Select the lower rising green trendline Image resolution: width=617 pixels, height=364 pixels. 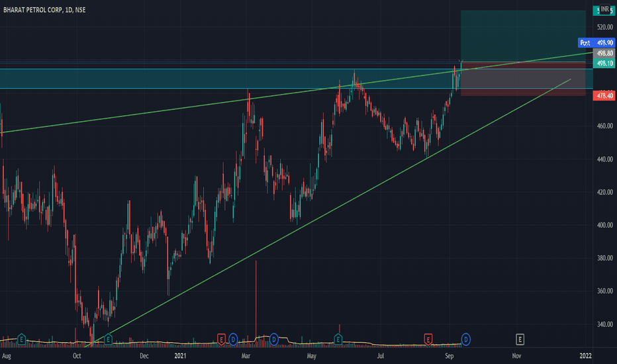(326, 214)
